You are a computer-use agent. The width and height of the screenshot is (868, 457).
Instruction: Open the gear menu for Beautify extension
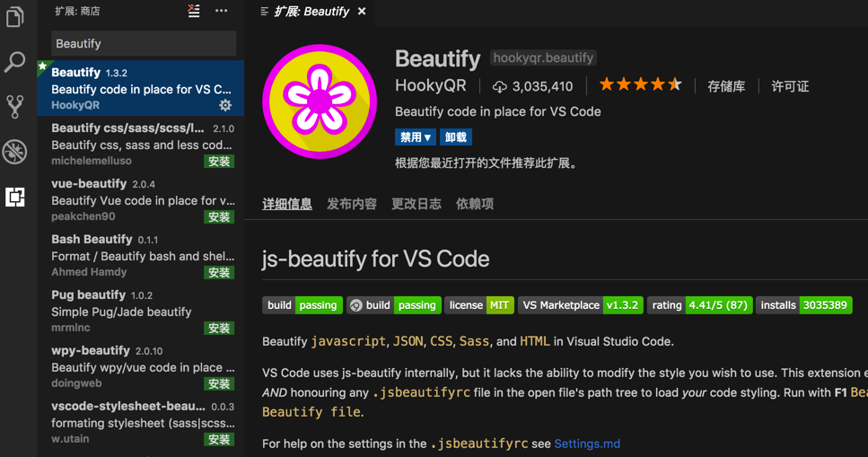point(225,105)
